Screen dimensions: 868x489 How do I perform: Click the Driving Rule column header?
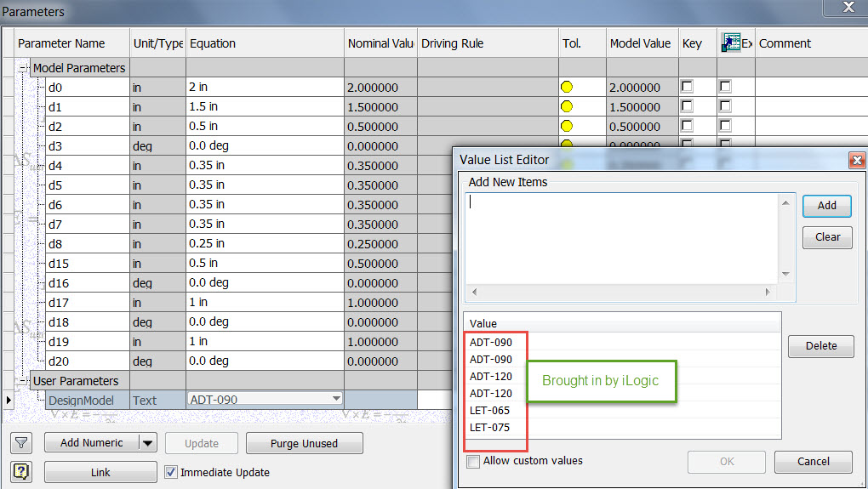tap(488, 43)
